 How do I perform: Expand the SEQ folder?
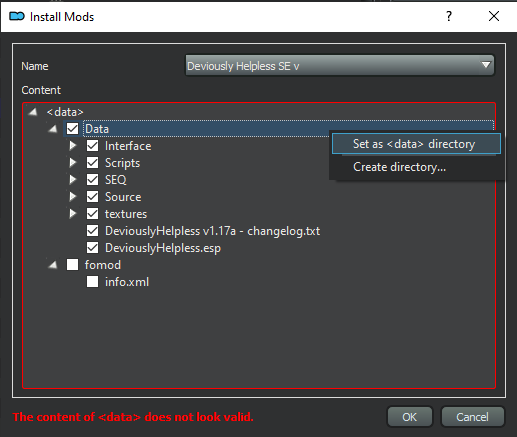click(x=72, y=180)
